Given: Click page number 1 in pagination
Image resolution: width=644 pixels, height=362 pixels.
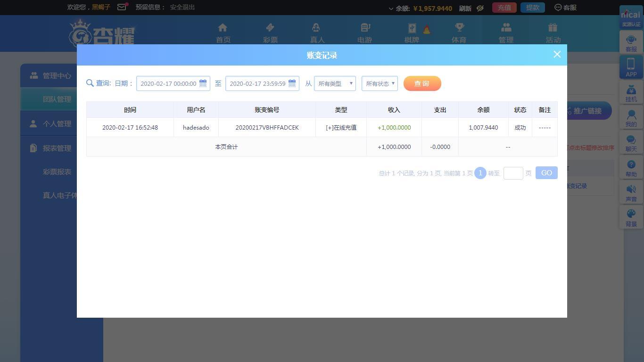Looking at the screenshot, I should [x=480, y=173].
